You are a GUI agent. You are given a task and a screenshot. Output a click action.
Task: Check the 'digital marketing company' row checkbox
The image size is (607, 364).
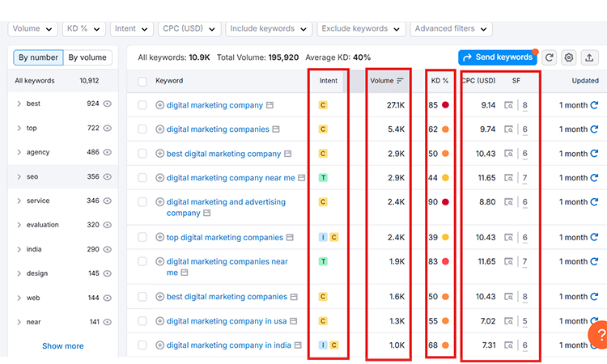(x=142, y=105)
